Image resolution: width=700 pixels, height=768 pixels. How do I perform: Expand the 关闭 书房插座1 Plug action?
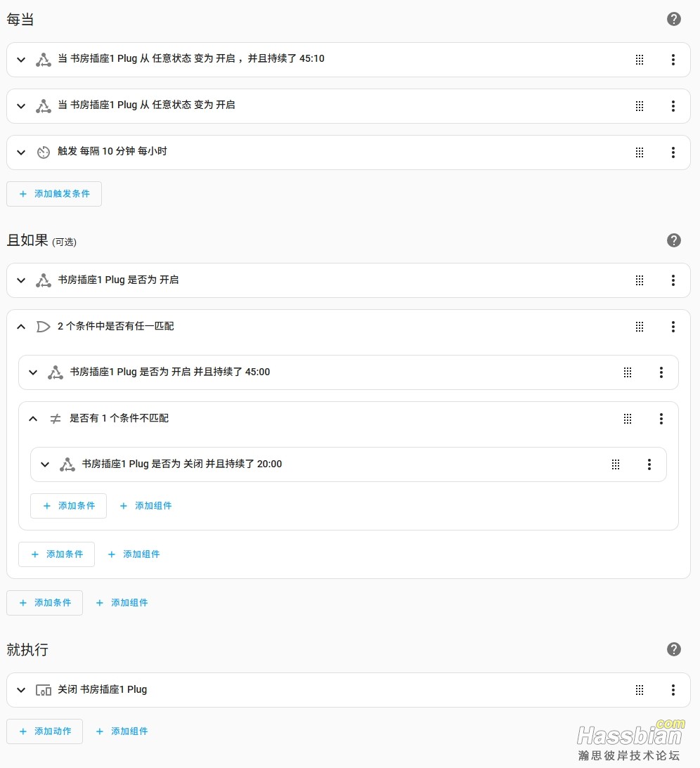(x=21, y=690)
